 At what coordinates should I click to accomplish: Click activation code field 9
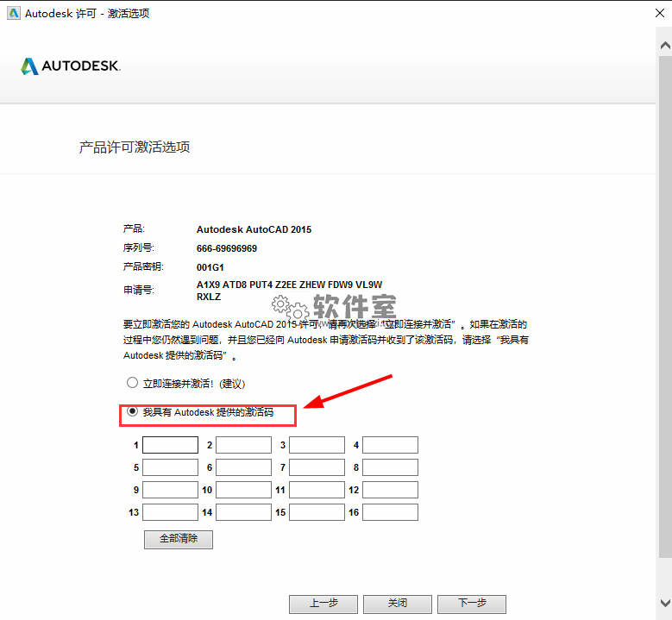click(170, 490)
